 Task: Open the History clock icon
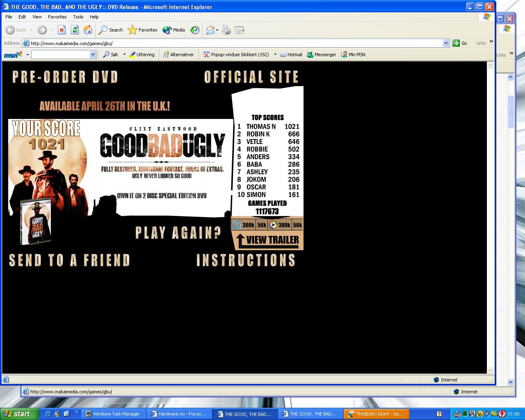coord(195,30)
